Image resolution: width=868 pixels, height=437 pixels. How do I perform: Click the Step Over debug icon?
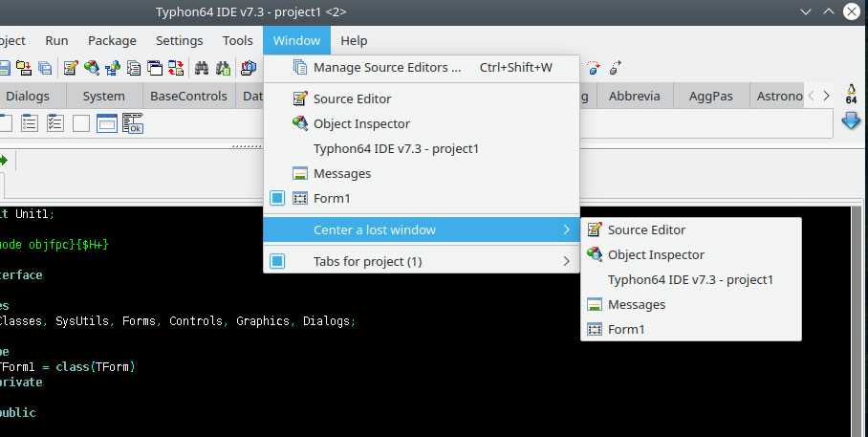(594, 68)
